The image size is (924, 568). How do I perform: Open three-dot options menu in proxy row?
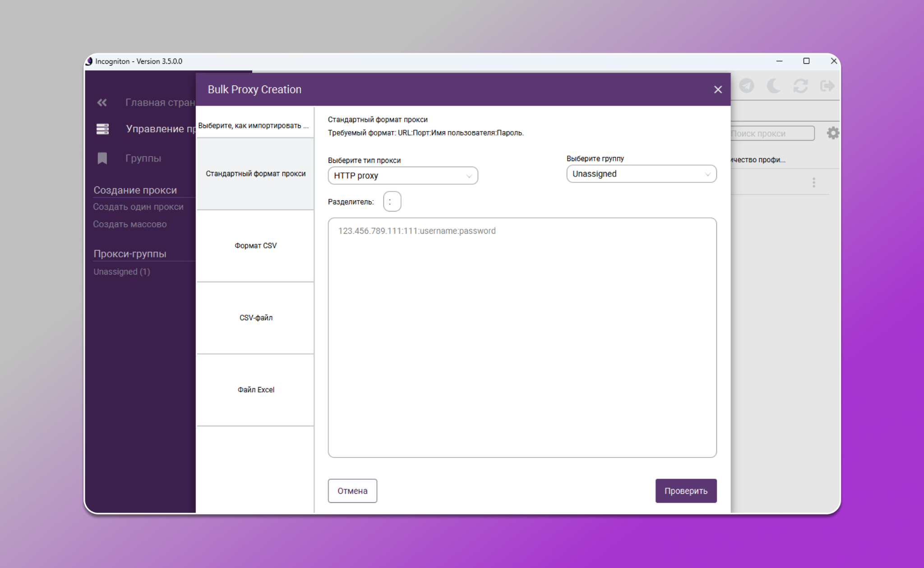click(814, 183)
